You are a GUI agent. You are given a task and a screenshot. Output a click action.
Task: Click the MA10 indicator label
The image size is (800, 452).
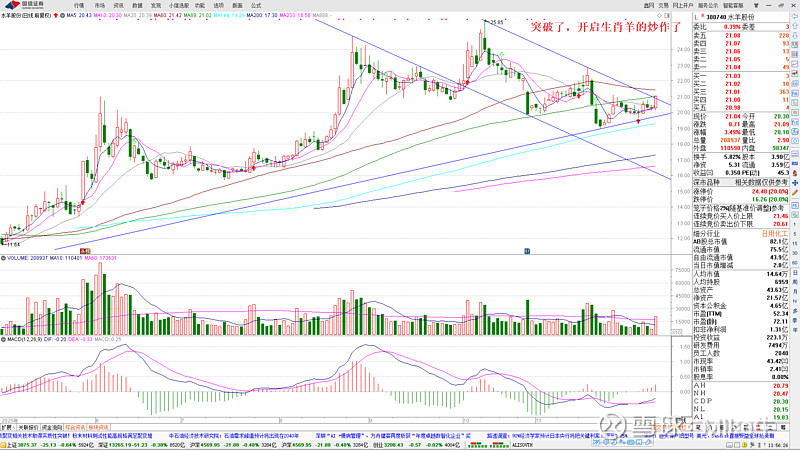[107, 16]
